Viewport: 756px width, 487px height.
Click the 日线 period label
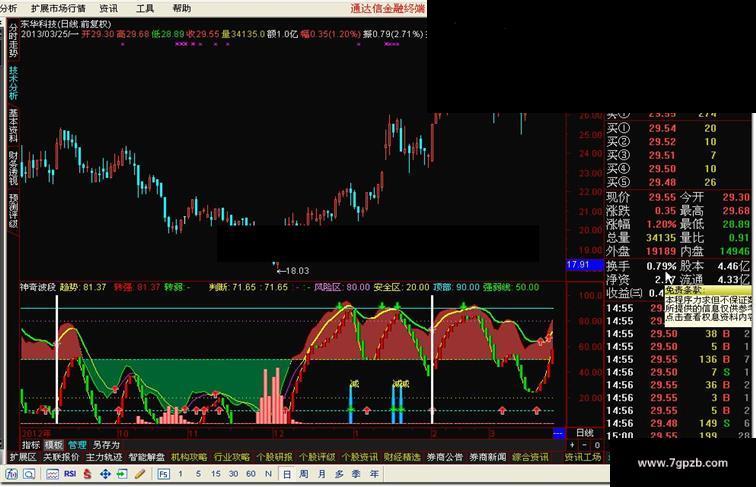tap(585, 433)
